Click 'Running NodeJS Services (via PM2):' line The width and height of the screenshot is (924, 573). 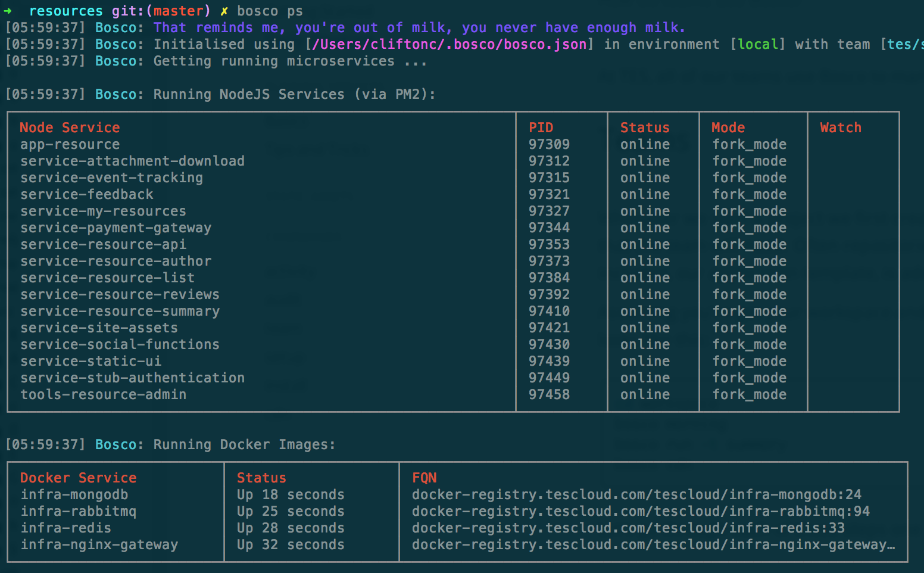point(294,95)
